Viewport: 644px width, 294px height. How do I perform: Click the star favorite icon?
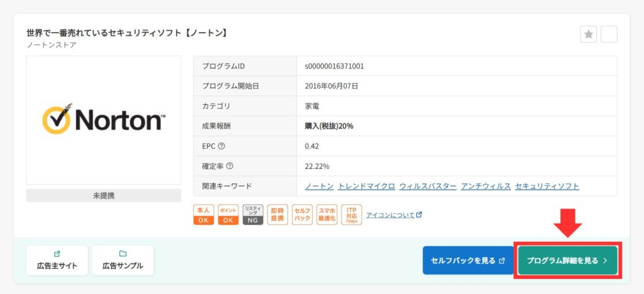pyautogui.click(x=588, y=35)
